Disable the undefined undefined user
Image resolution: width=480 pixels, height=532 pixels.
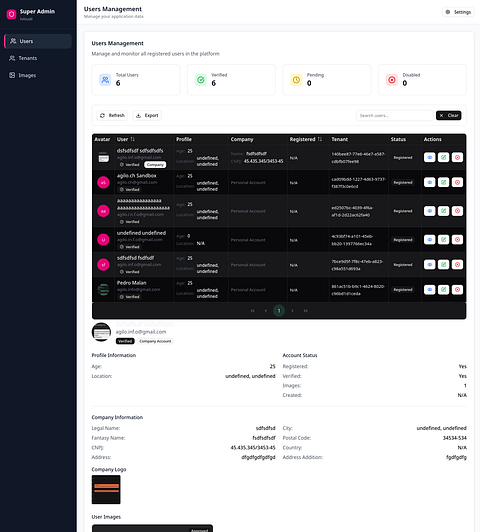457,240
